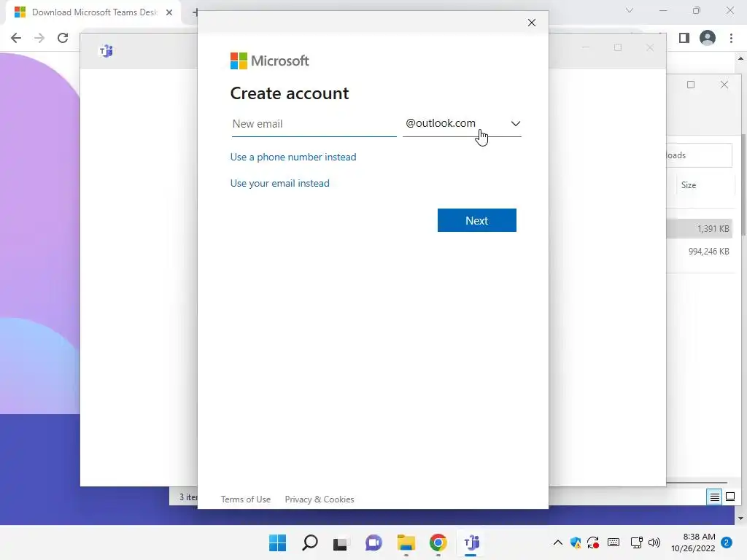The image size is (747, 560).
Task: Open Chrome three-dot menu
Action: (x=731, y=38)
